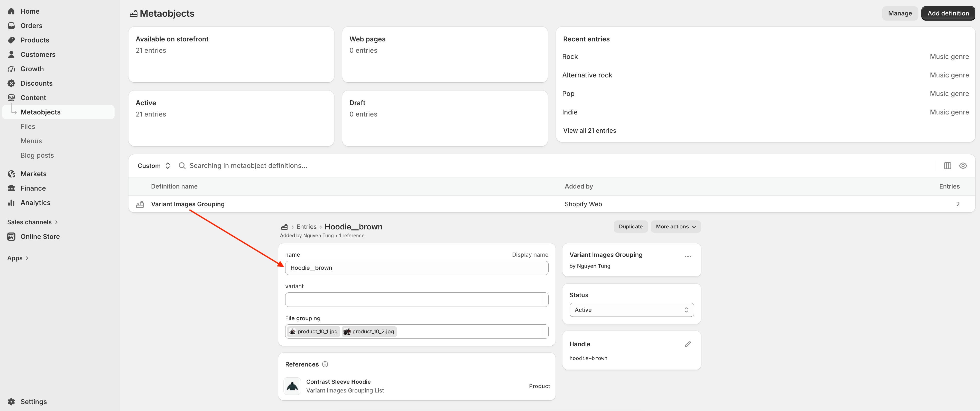Click the product_10_1.jpg file chip
Image resolution: width=980 pixels, height=411 pixels.
[313, 331]
